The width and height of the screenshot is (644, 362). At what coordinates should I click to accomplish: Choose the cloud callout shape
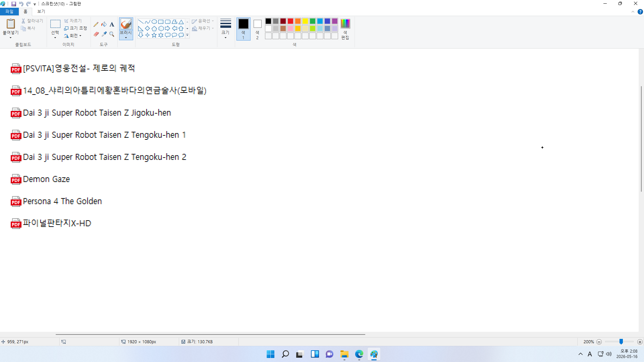tap(181, 35)
